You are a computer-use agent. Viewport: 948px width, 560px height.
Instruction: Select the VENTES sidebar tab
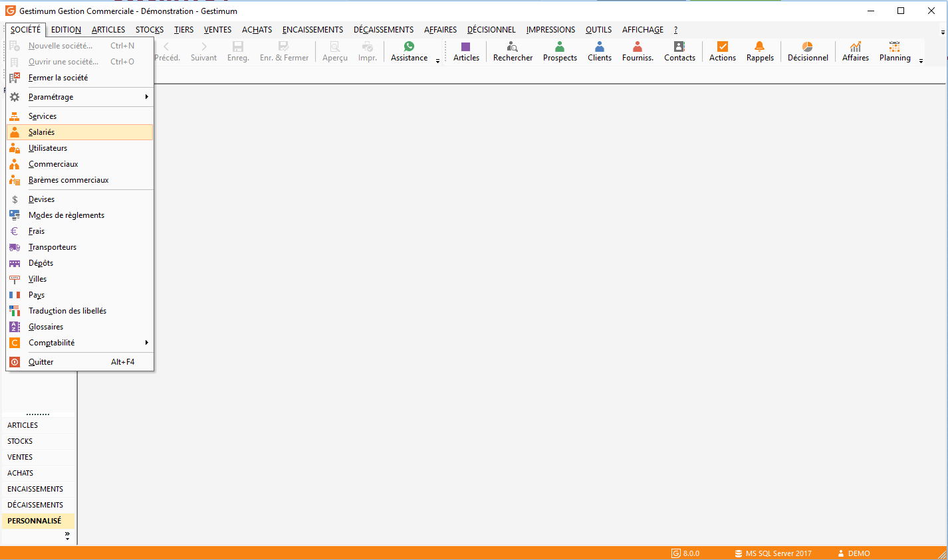(x=39, y=457)
